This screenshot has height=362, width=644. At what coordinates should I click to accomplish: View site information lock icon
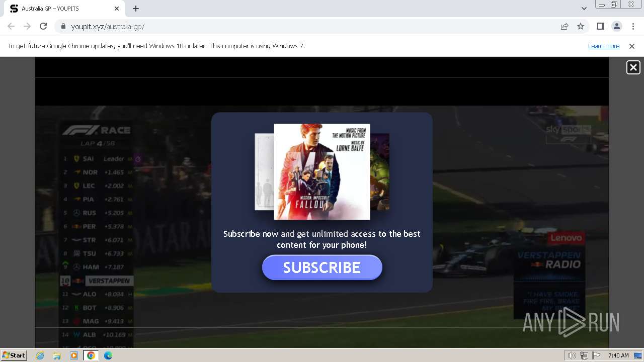point(63,26)
